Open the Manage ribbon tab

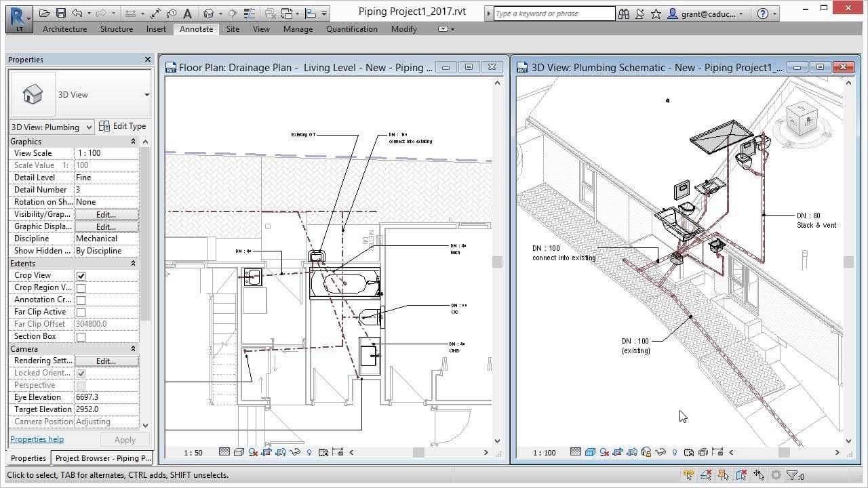[298, 29]
